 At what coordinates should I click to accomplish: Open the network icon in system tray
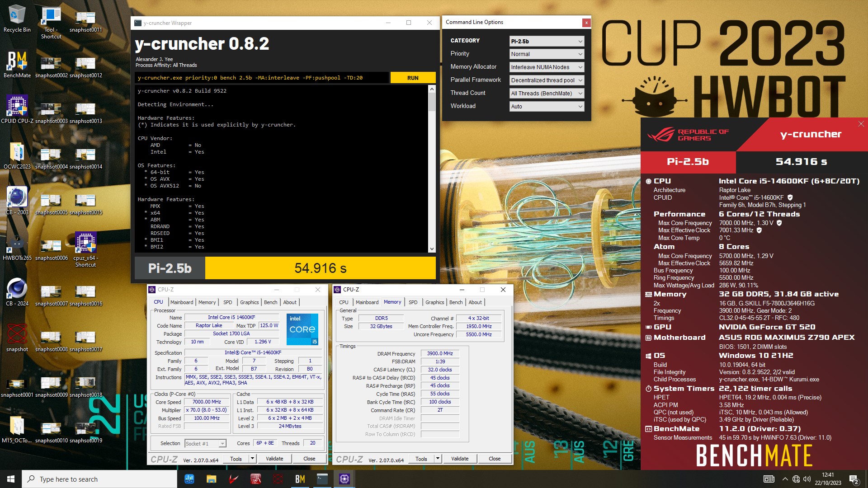tap(796, 479)
